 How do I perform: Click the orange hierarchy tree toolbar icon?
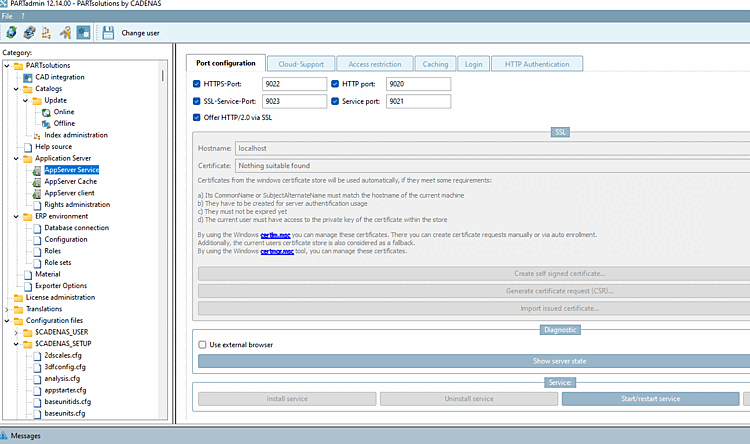click(46, 33)
